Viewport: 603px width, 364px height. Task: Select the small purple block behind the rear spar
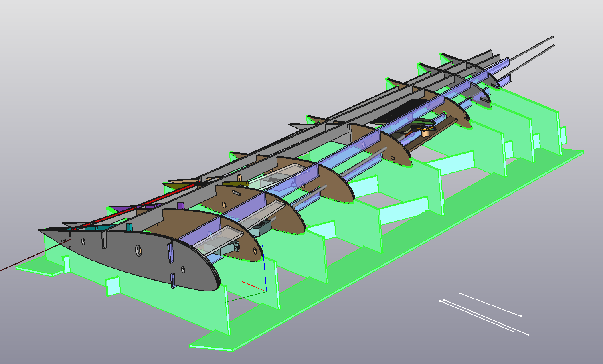coord(181,205)
